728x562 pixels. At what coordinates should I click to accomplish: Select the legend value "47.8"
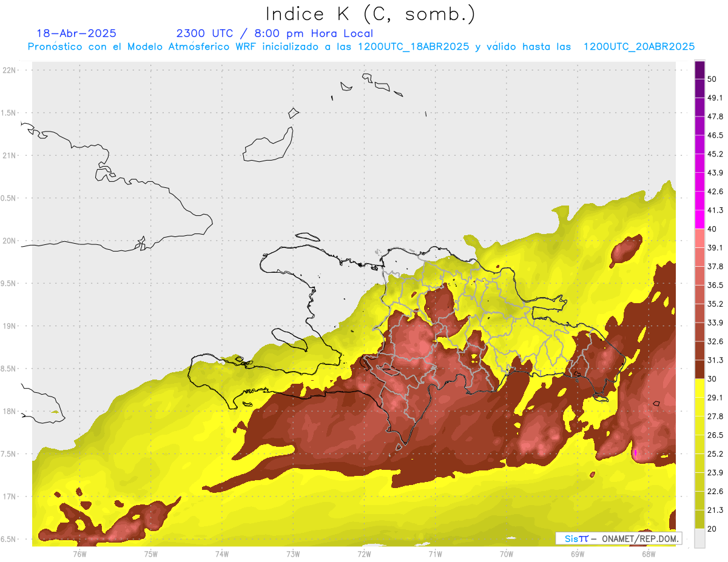[715, 116]
